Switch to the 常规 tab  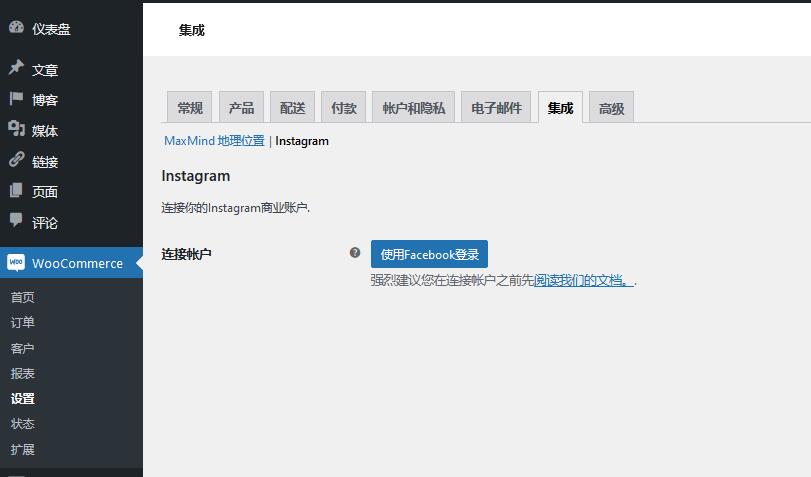pos(190,108)
